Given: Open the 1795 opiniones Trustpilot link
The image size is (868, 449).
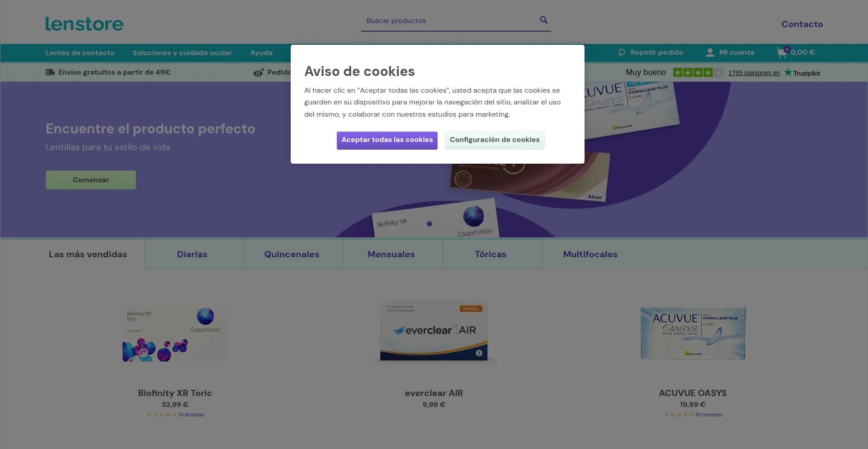Looking at the screenshot, I should point(754,73).
